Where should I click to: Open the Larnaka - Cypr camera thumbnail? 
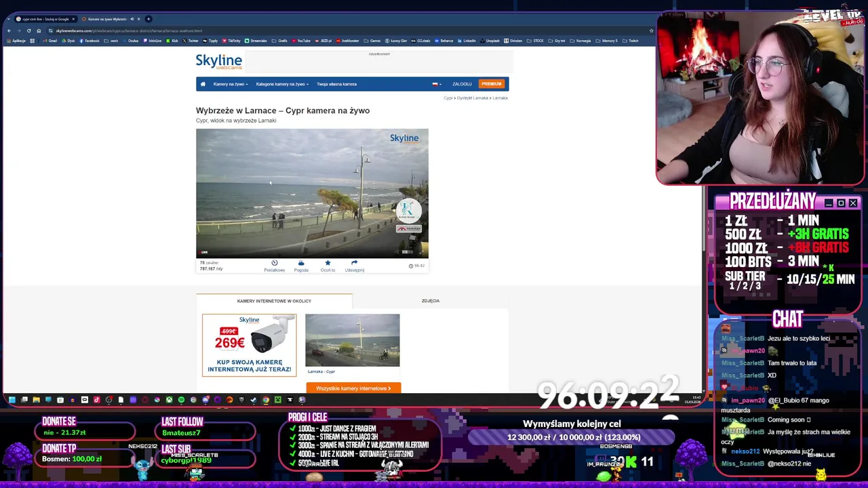coord(352,340)
